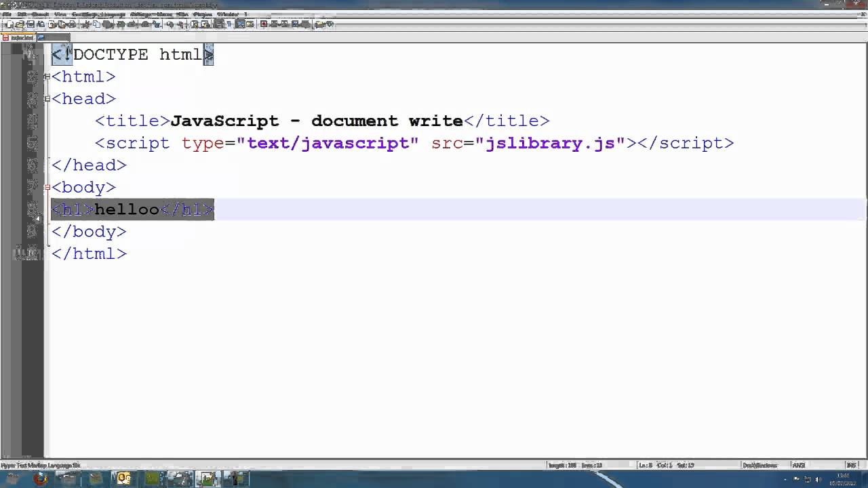Open the Window menu
Viewport: 868px width, 488px height.
tap(228, 14)
